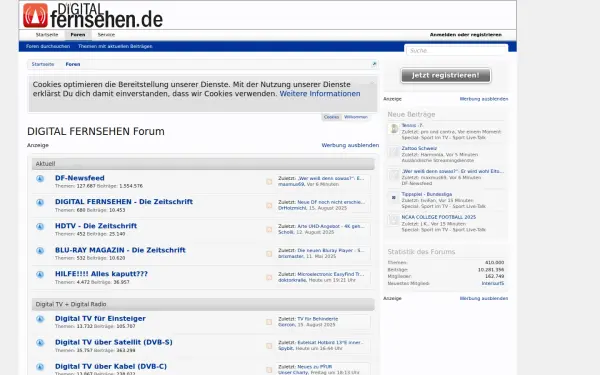Click Werbung ausblenden above the forum list
Screen dimensions: 600x375
(x=350, y=145)
